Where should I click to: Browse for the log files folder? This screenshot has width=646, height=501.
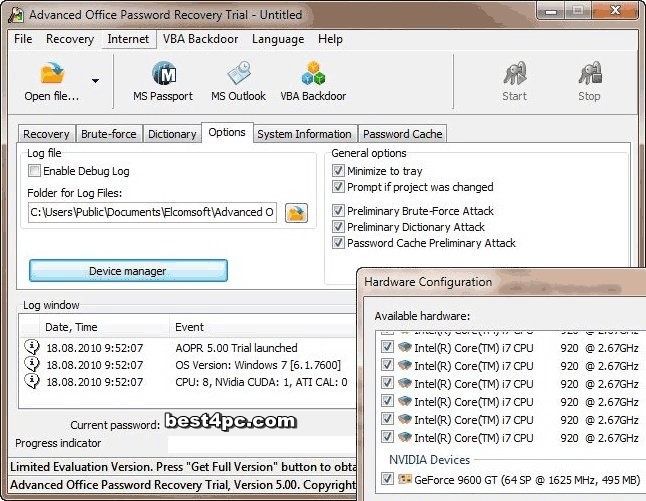point(296,213)
